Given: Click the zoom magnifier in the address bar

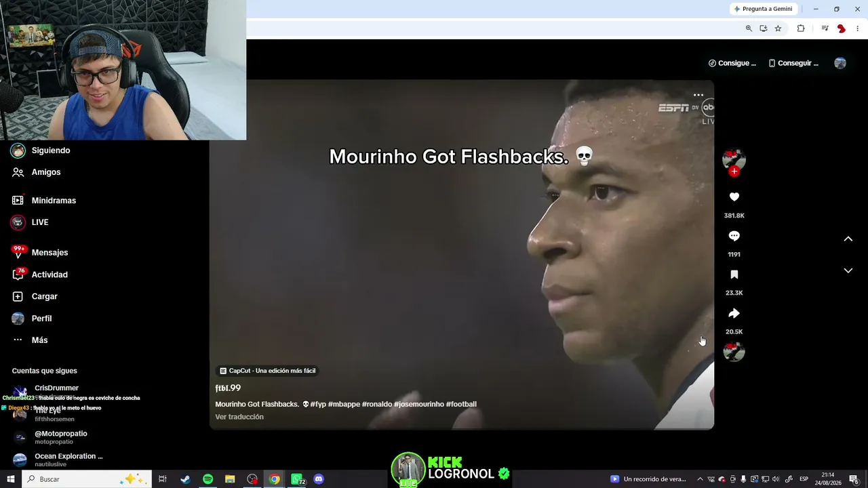Looking at the screenshot, I should (x=749, y=28).
